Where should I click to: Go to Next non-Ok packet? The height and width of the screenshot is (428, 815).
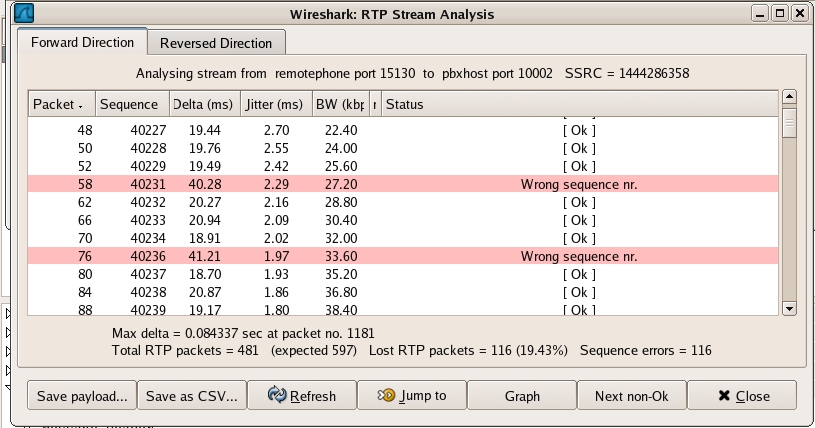coord(631,395)
